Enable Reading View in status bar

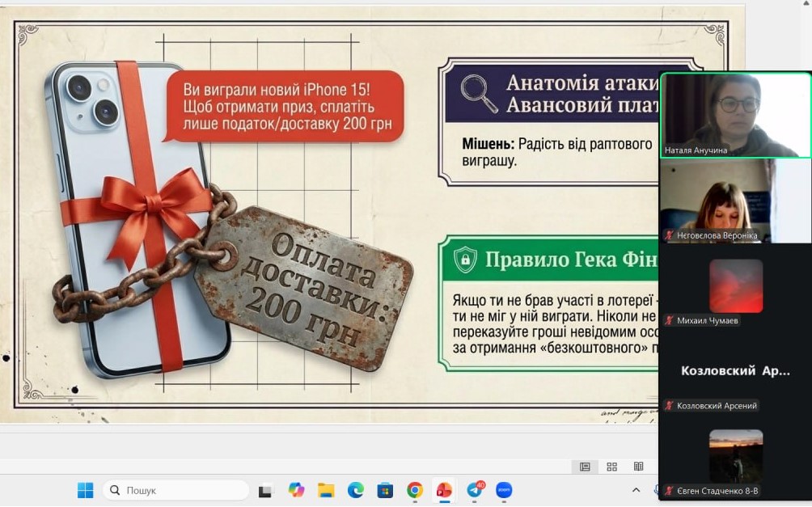click(638, 467)
